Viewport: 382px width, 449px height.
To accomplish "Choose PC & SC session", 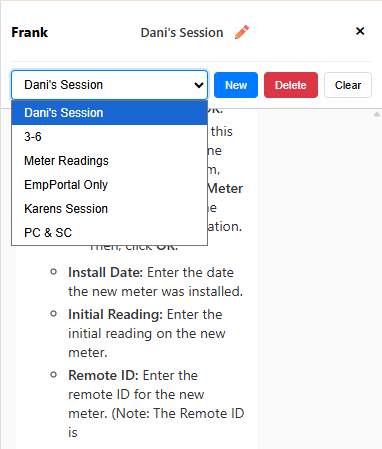I will (x=110, y=233).
